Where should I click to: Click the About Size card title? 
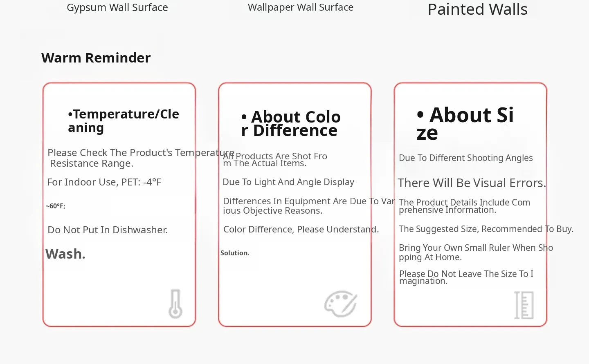point(465,123)
